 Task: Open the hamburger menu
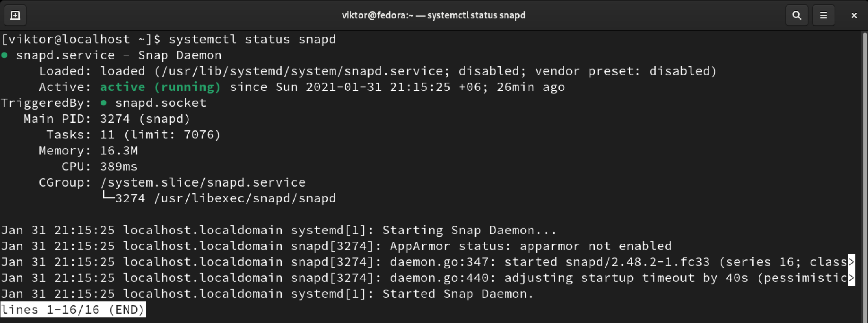click(823, 15)
